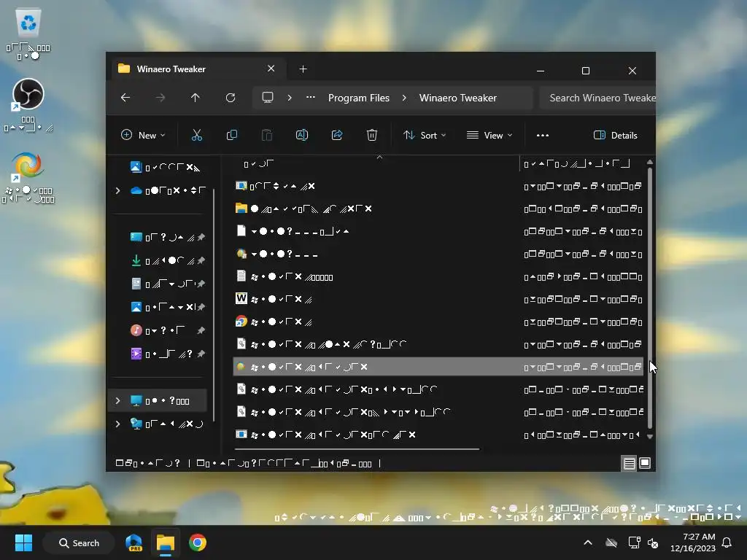
Task: Open the New item dropdown
Action: (x=143, y=135)
